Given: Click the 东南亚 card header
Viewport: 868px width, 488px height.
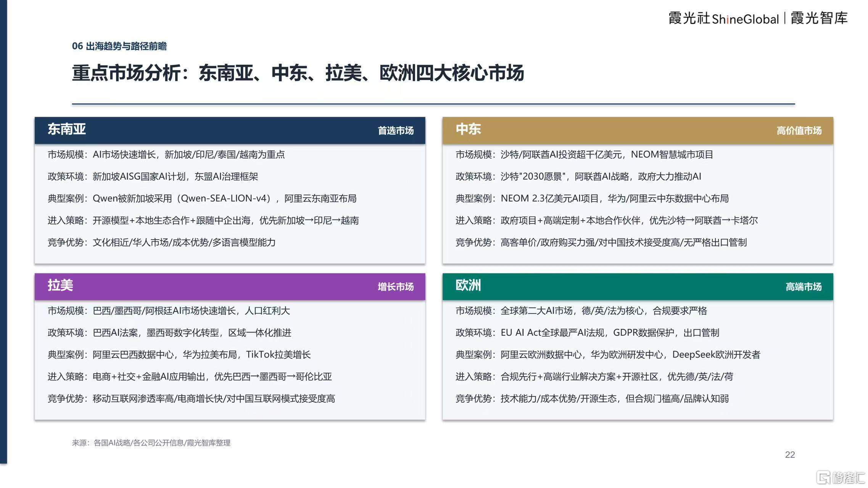Looking at the screenshot, I should pos(230,130).
